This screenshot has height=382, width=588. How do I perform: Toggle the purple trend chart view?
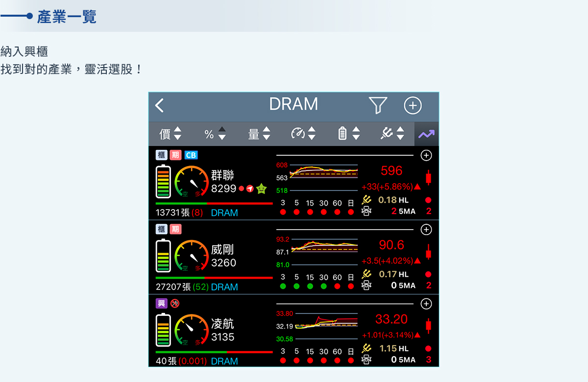click(426, 134)
